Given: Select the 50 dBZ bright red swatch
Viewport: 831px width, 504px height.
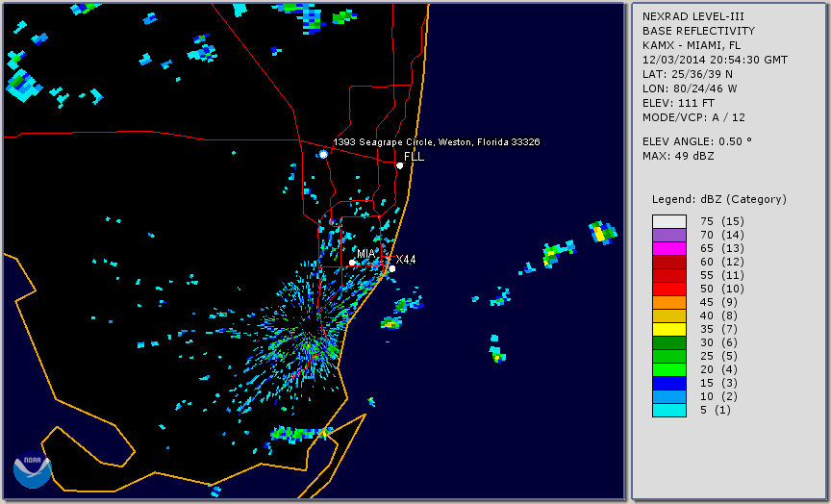Looking at the screenshot, I should (669, 289).
